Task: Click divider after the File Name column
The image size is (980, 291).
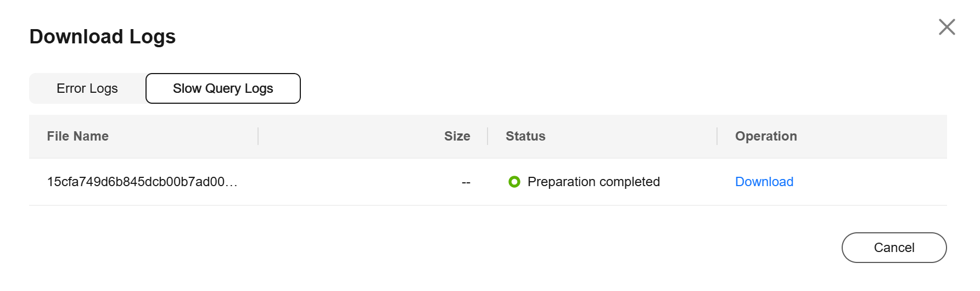Action: (258, 136)
